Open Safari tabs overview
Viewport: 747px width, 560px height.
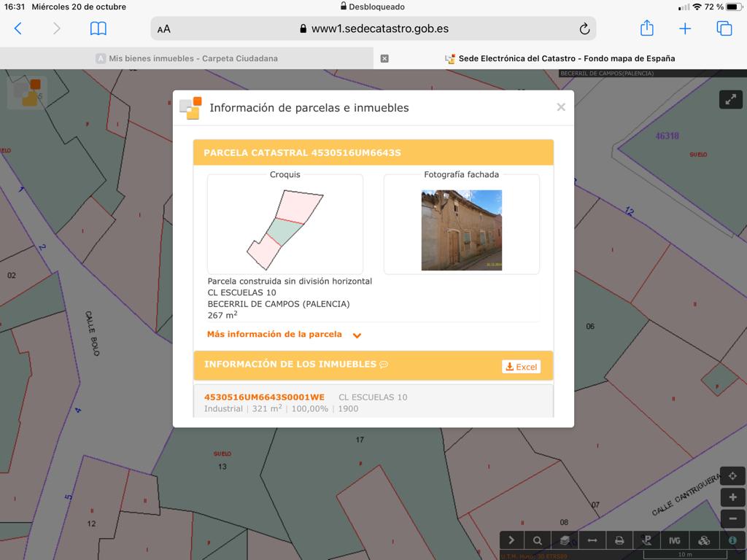724,28
